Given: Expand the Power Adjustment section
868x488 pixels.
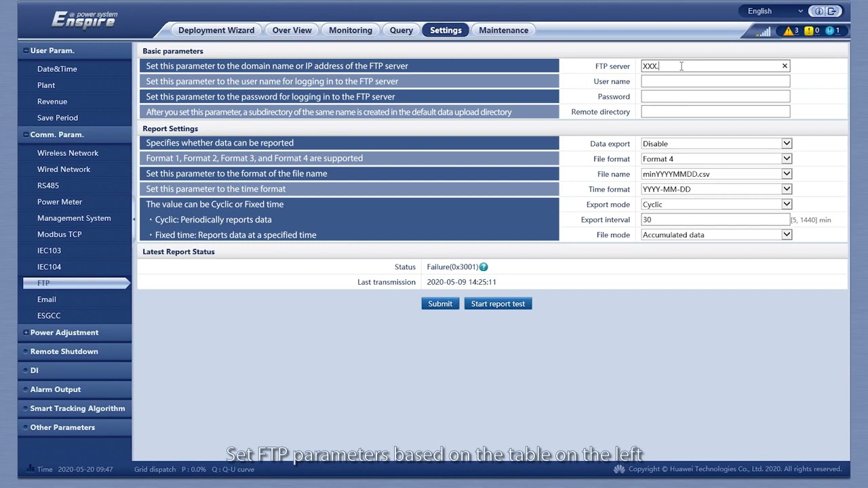Looking at the screenshot, I should click(x=75, y=332).
